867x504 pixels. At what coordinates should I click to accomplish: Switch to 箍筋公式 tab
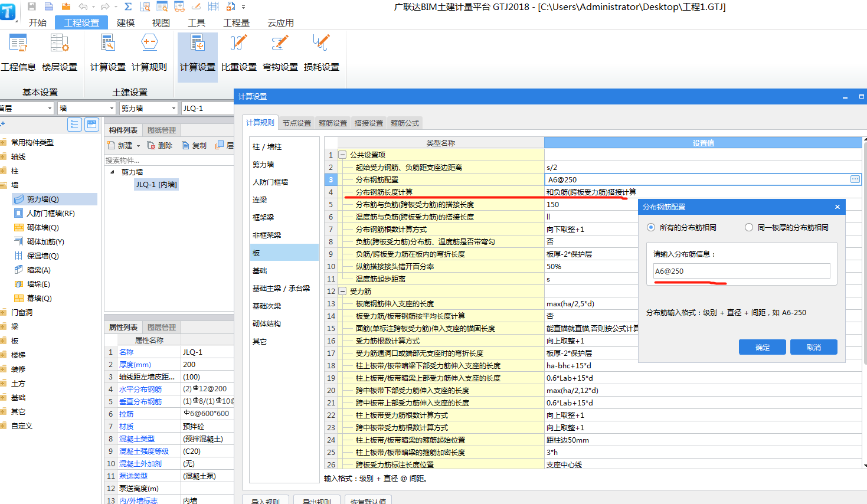tap(405, 123)
